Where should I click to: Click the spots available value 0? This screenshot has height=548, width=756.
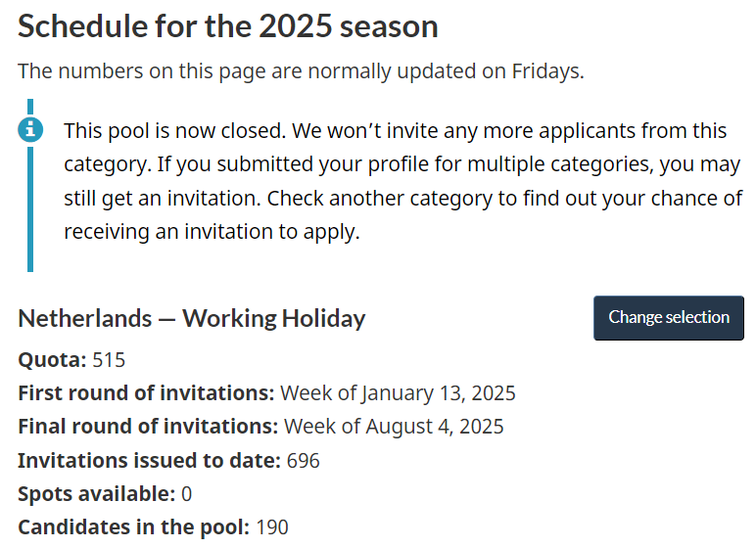tap(186, 493)
